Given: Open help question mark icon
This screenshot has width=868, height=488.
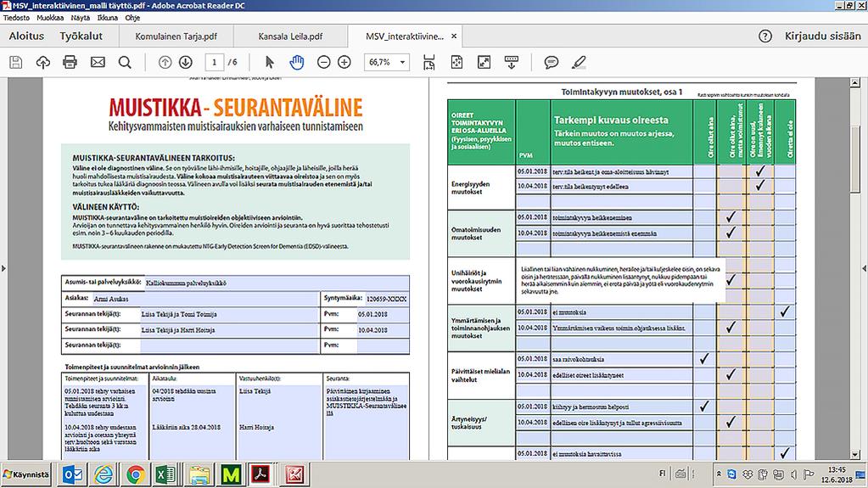Looking at the screenshot, I should [x=765, y=36].
